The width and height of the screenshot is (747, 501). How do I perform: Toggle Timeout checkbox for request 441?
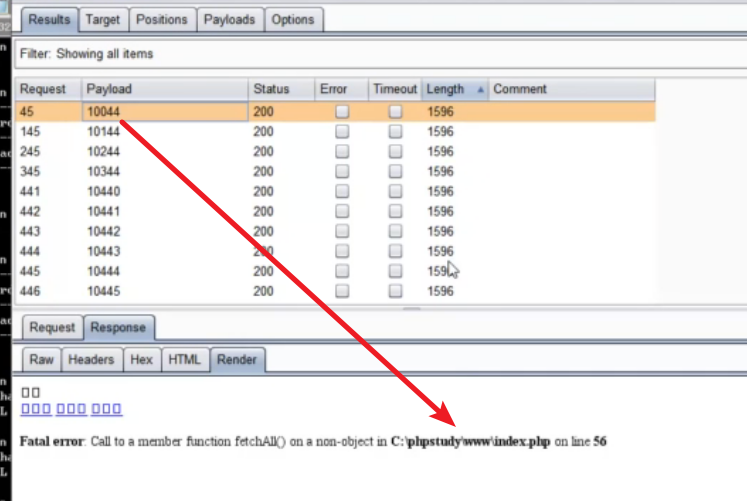[395, 191]
